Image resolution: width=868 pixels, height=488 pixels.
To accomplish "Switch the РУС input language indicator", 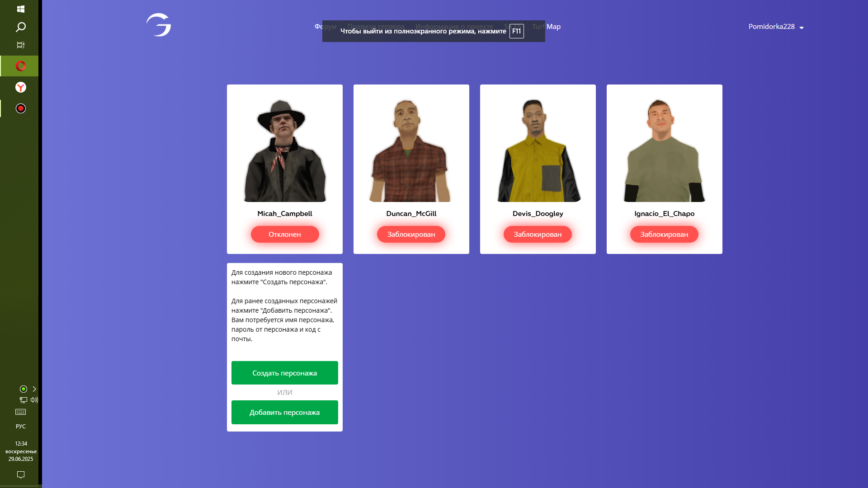I will 20,427.
